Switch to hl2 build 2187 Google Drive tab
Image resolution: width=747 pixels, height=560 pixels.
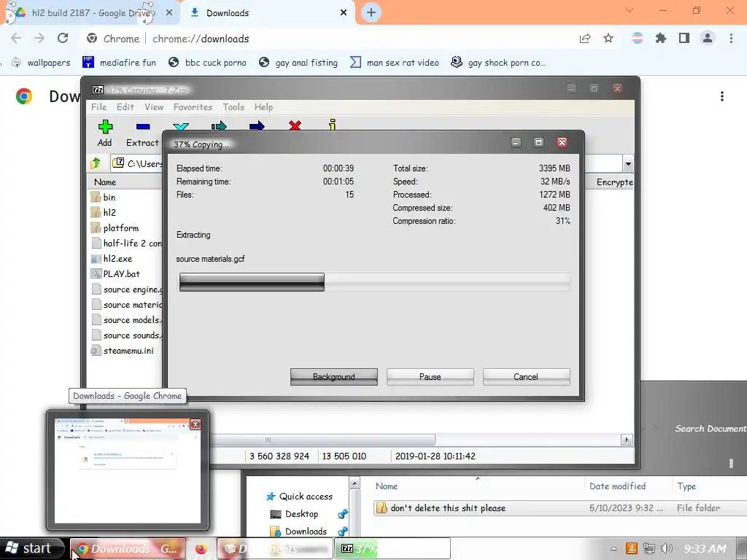(90, 13)
